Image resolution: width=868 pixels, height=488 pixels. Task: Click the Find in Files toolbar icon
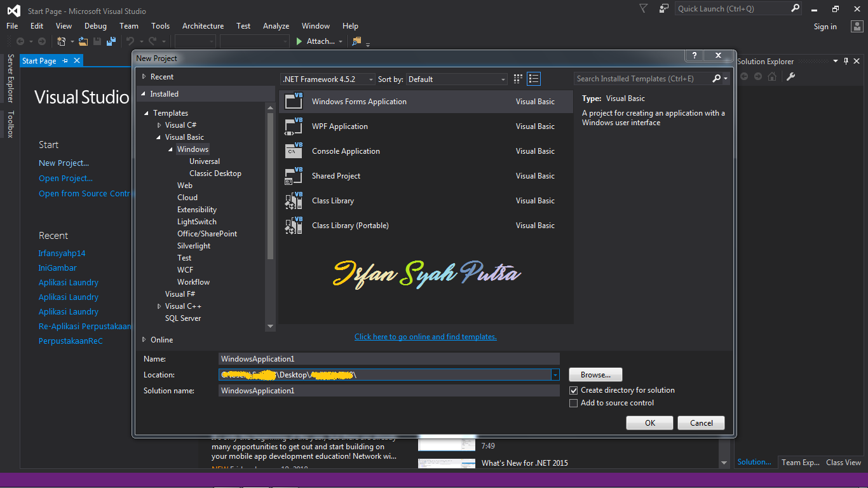point(356,41)
